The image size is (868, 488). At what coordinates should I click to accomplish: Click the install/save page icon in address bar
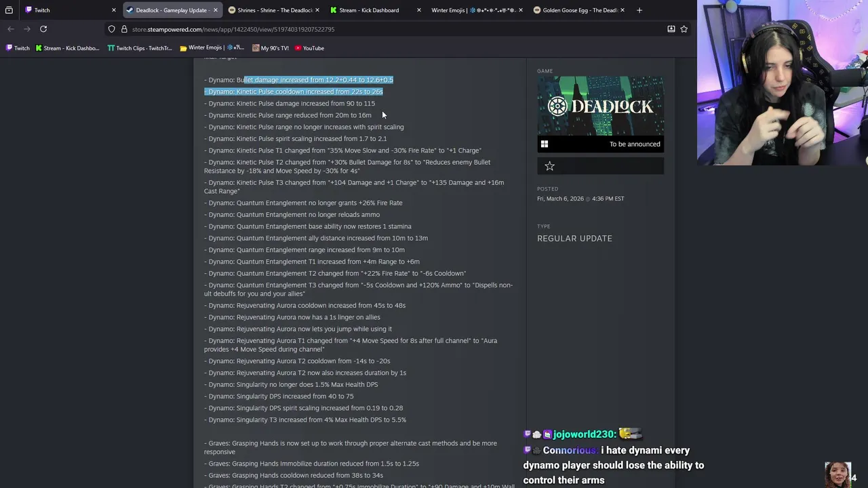click(x=671, y=29)
